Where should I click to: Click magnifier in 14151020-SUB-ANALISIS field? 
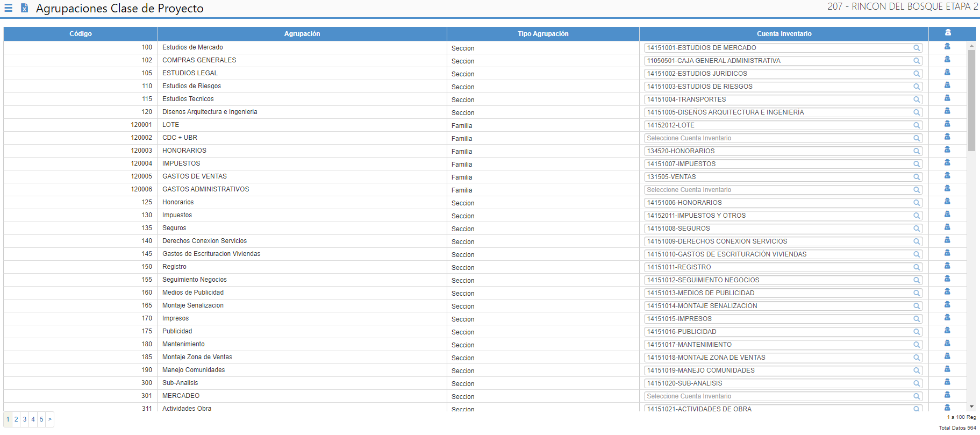pos(917,383)
